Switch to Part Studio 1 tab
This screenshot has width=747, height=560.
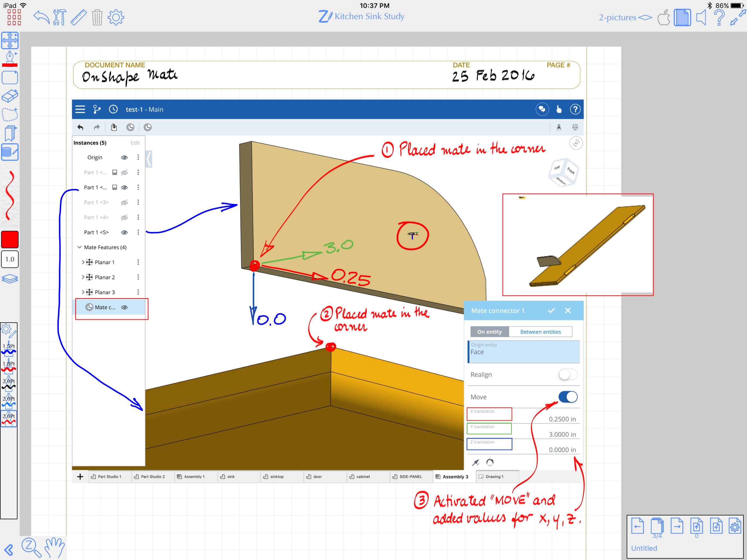110,476
